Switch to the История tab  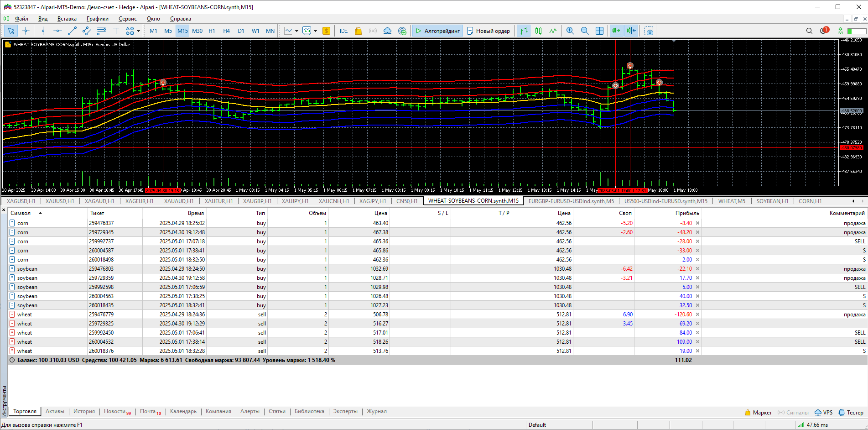[84, 411]
